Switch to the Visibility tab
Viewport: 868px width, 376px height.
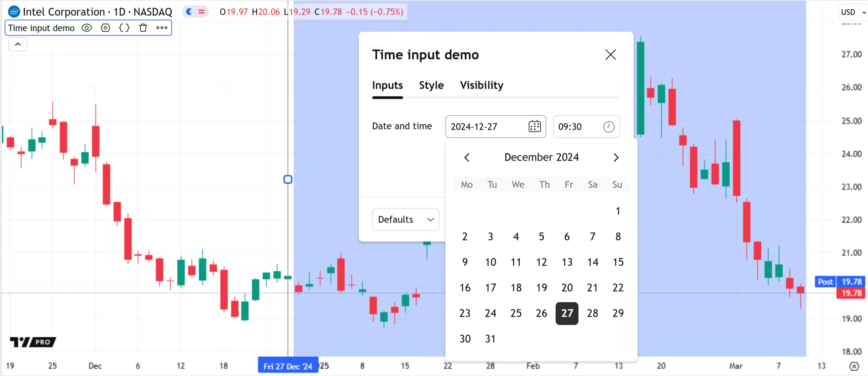click(x=481, y=85)
